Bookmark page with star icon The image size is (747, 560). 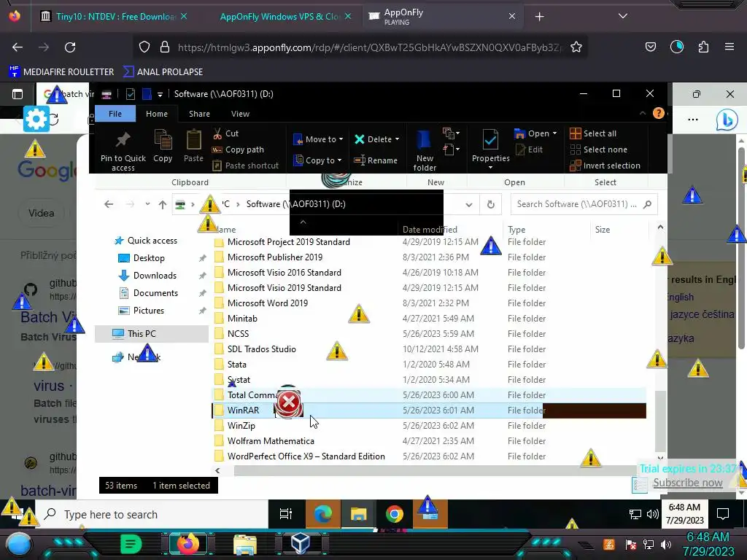576,47
